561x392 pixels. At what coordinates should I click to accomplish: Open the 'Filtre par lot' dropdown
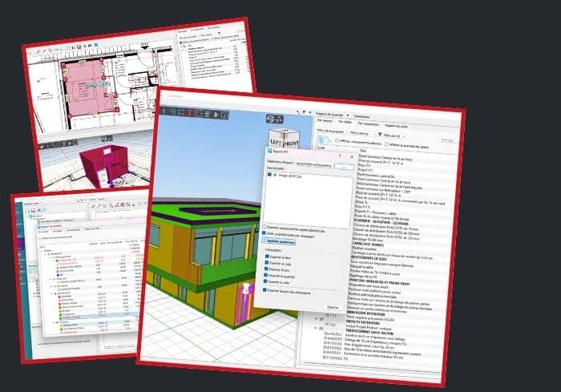(394, 136)
